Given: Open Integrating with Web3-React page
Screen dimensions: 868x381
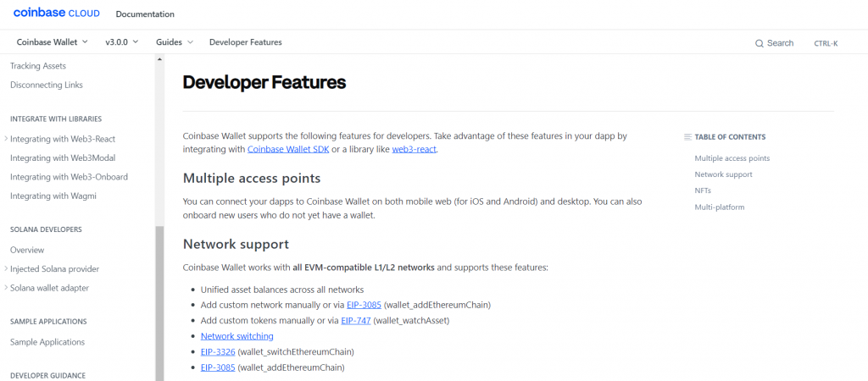Looking at the screenshot, I should point(63,139).
